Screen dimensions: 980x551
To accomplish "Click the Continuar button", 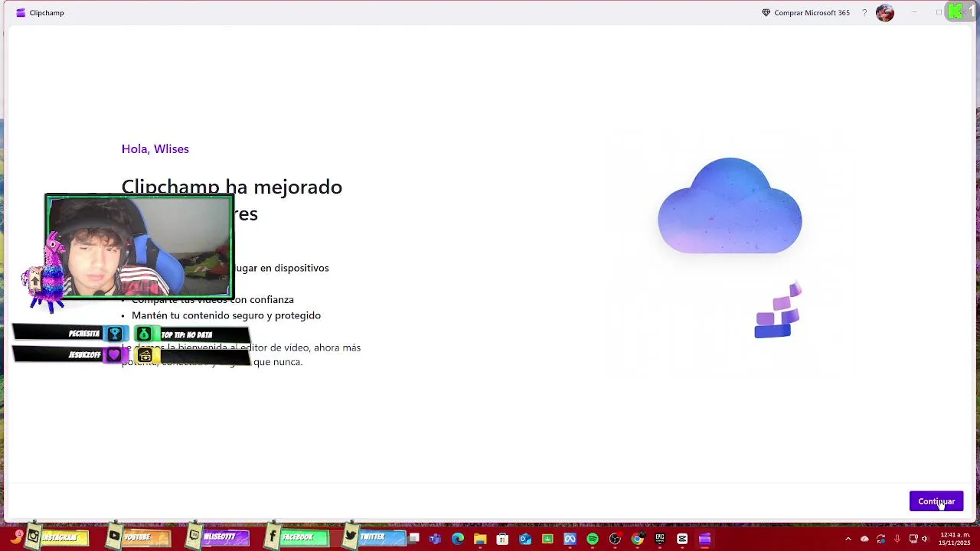I will pyautogui.click(x=936, y=501).
